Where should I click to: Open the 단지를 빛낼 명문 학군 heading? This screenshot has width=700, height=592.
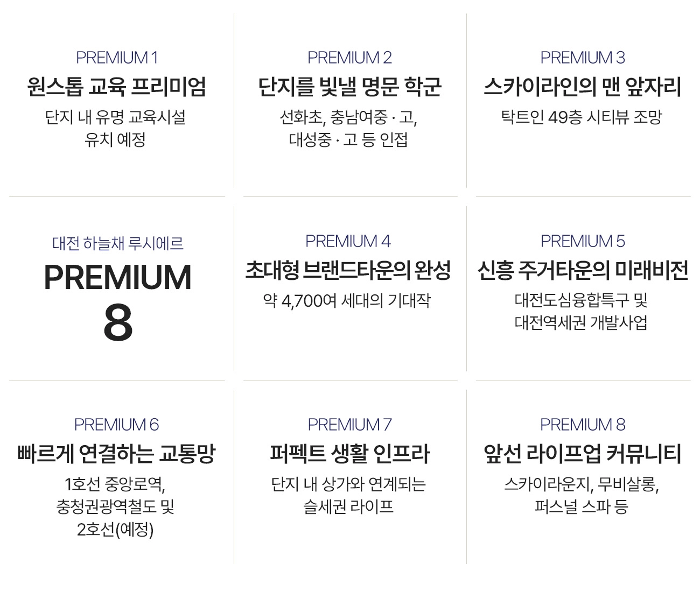[350, 87]
